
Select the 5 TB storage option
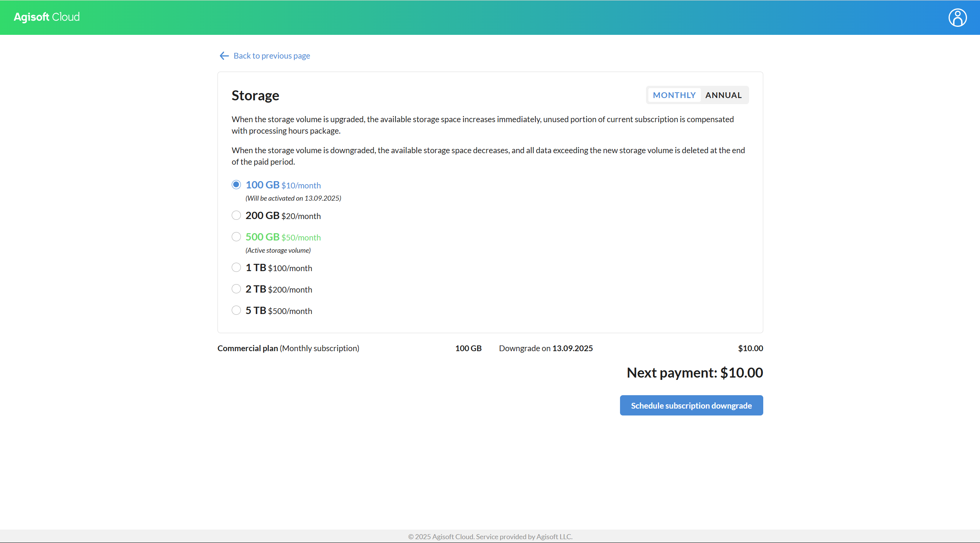pos(236,310)
